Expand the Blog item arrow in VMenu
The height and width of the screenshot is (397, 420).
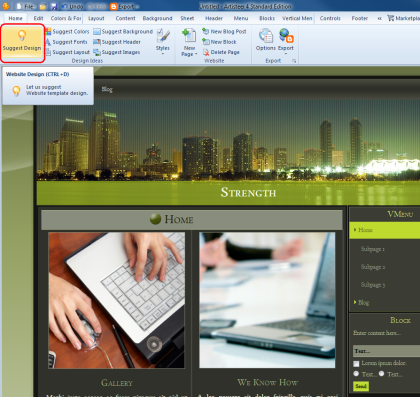pyautogui.click(x=355, y=302)
